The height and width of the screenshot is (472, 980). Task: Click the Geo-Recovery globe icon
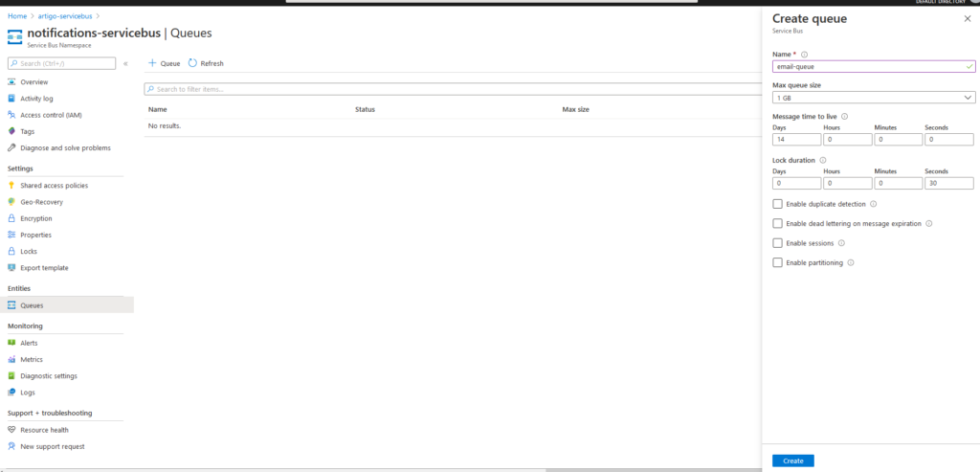tap(11, 202)
